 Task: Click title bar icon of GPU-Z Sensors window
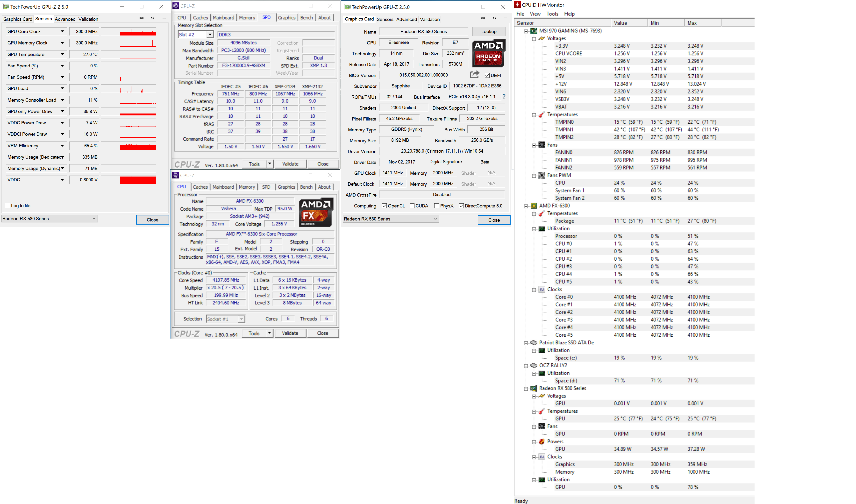[6, 7]
